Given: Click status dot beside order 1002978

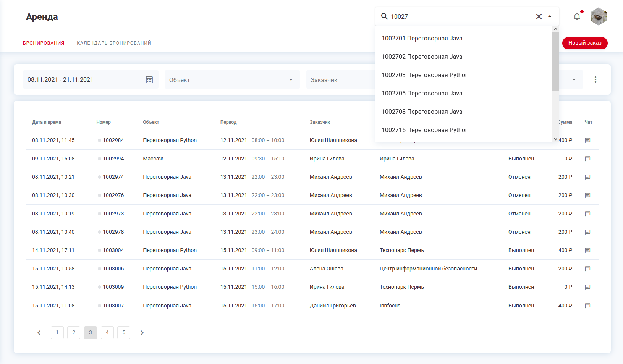Looking at the screenshot, I should tap(99, 232).
